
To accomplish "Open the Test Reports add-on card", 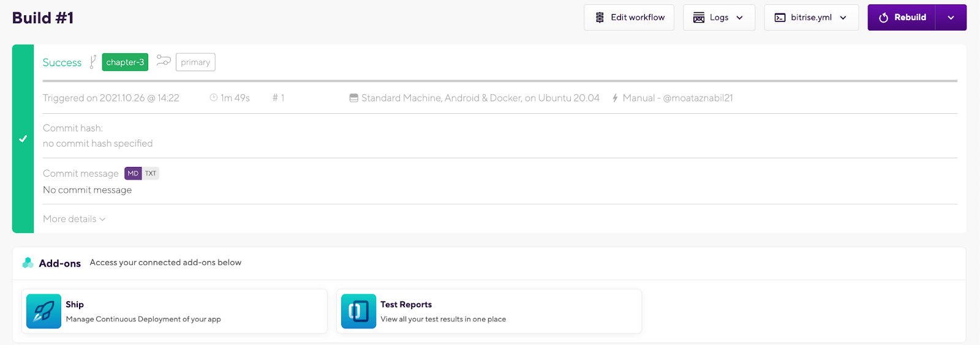I will (x=489, y=311).
